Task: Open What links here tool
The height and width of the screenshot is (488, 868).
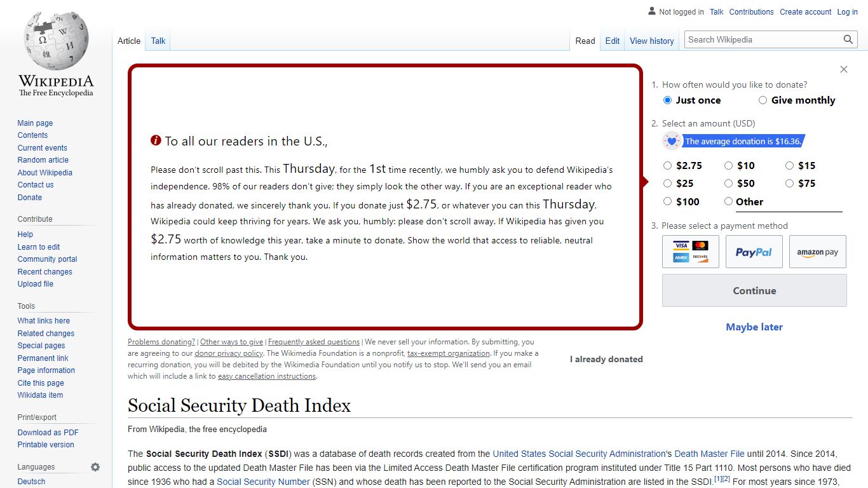Action: click(x=44, y=321)
